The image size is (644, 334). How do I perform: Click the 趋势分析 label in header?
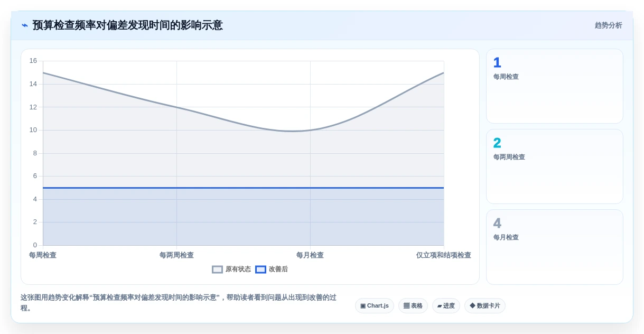coord(608,25)
